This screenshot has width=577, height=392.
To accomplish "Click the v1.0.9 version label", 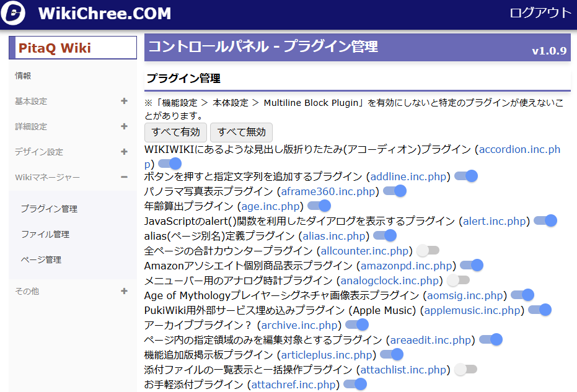I will tap(549, 51).
